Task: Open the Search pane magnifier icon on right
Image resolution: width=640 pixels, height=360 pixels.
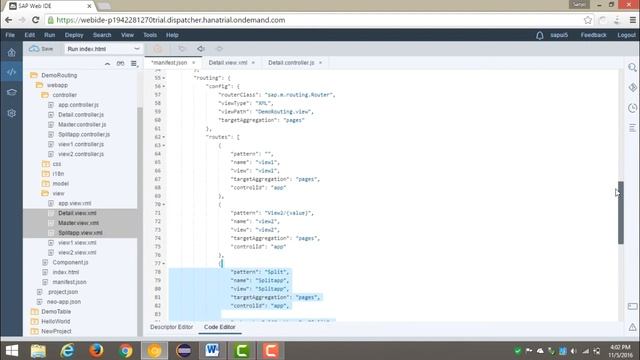Action: click(632, 67)
